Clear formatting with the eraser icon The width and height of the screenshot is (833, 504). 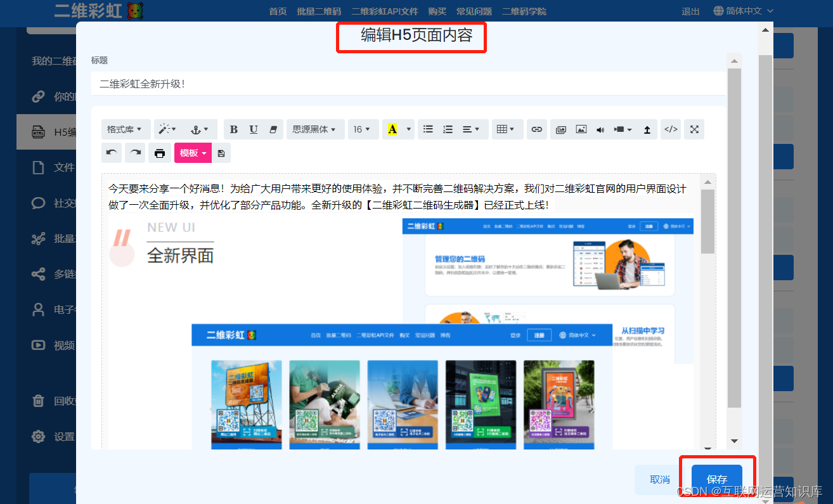coord(273,129)
